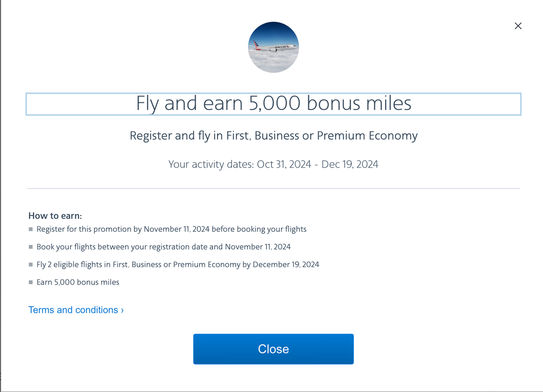The width and height of the screenshot is (543, 392).
Task: Click the activity dates line
Action: pyautogui.click(x=273, y=164)
